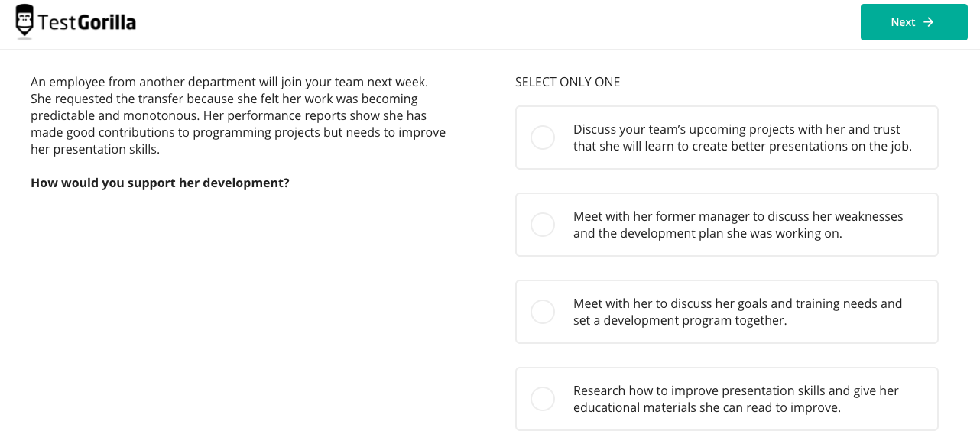Click answer text about the former manager's development plan

[x=707, y=233]
